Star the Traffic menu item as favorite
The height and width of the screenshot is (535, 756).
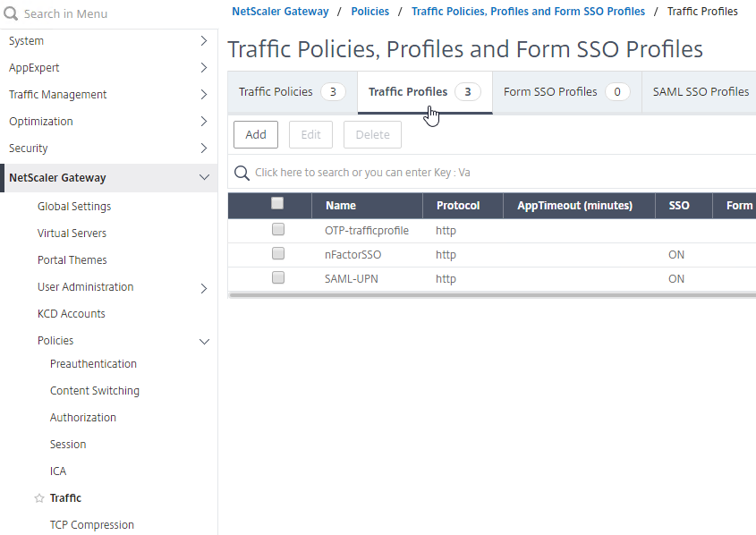pos(39,498)
